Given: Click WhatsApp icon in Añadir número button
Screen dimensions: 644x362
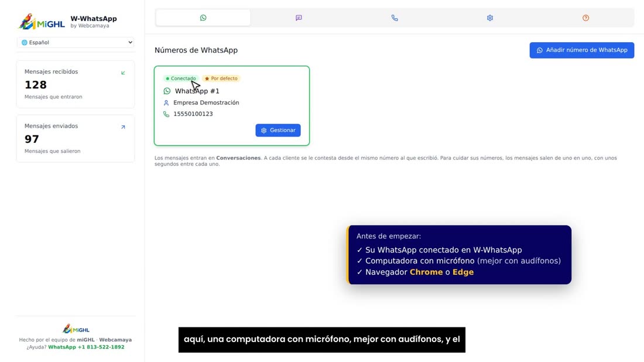Looking at the screenshot, I should tap(540, 50).
